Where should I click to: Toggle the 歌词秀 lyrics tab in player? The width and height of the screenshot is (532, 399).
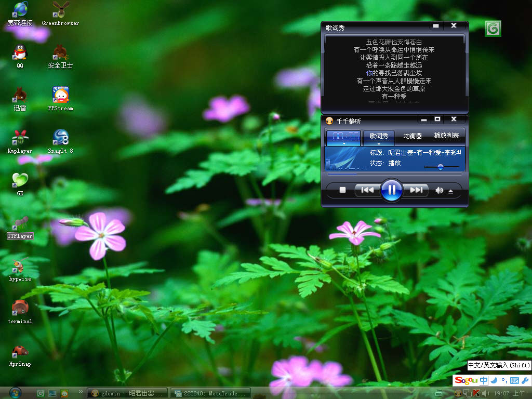[379, 136]
